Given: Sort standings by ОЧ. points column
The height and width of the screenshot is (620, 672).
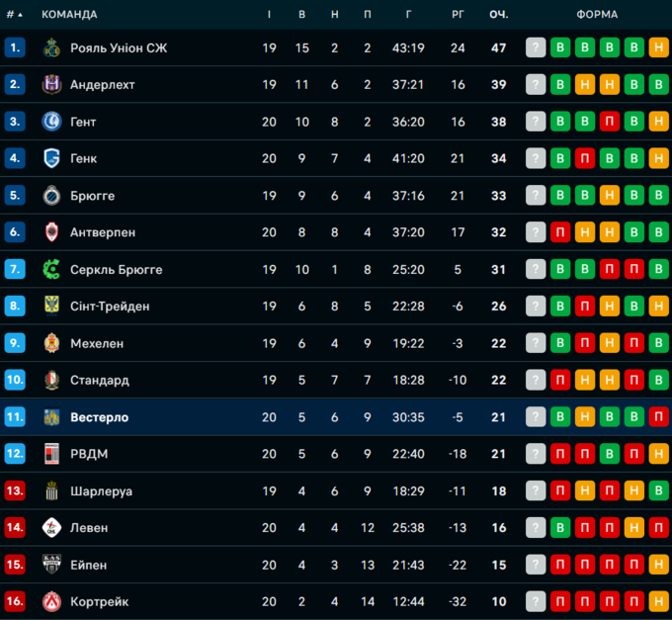Looking at the screenshot, I should click(x=499, y=15).
